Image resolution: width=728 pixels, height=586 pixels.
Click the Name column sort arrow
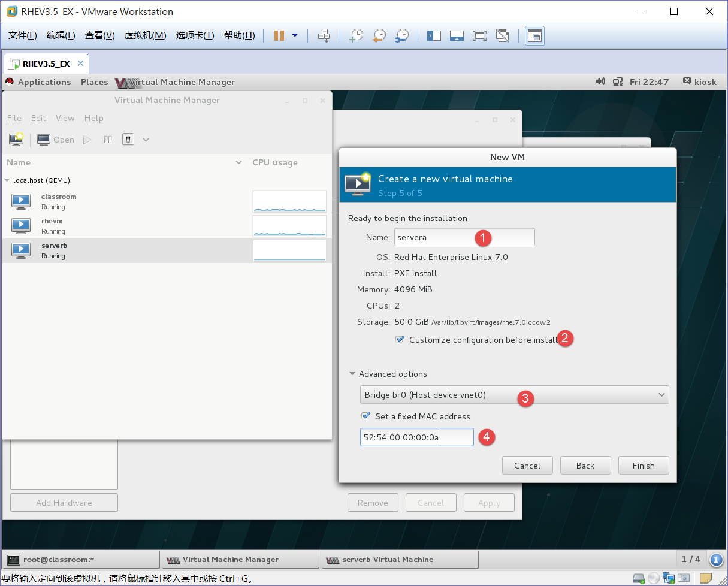(239, 162)
